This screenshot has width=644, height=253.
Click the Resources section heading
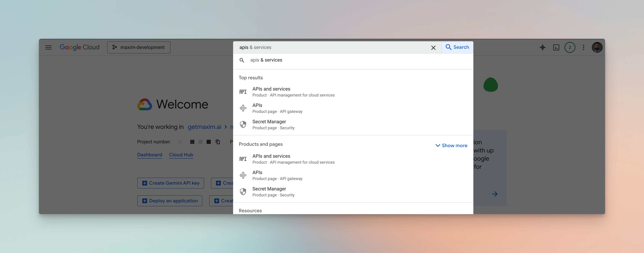[x=250, y=211]
